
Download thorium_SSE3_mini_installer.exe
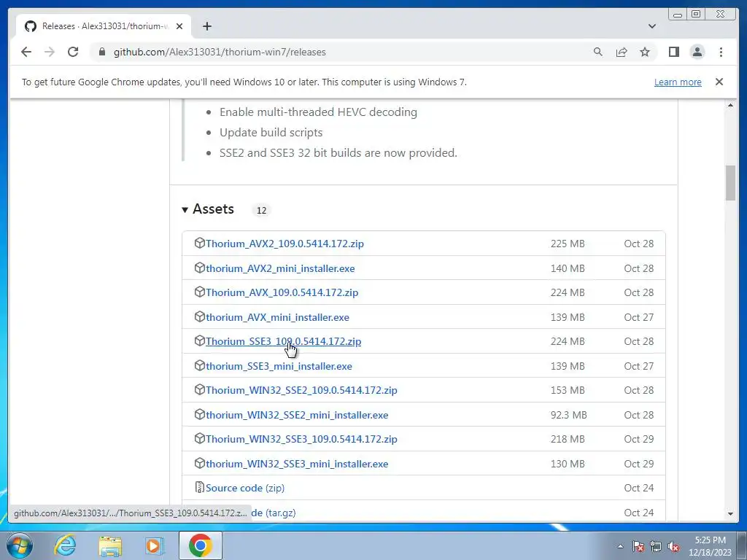pos(279,366)
